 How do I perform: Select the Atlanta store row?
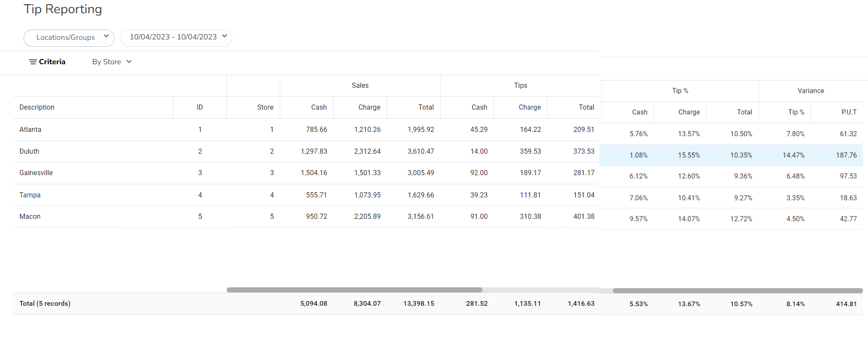coord(30,130)
